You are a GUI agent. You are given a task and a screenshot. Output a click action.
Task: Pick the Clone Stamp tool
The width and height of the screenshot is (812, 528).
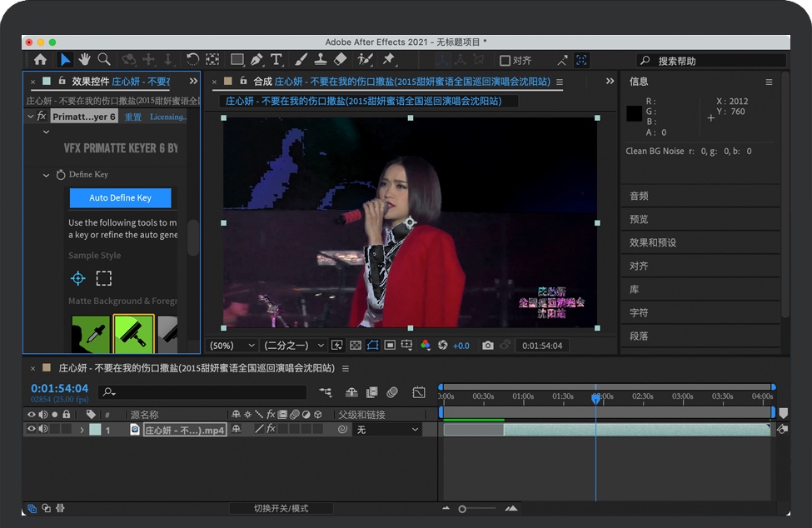(320, 59)
